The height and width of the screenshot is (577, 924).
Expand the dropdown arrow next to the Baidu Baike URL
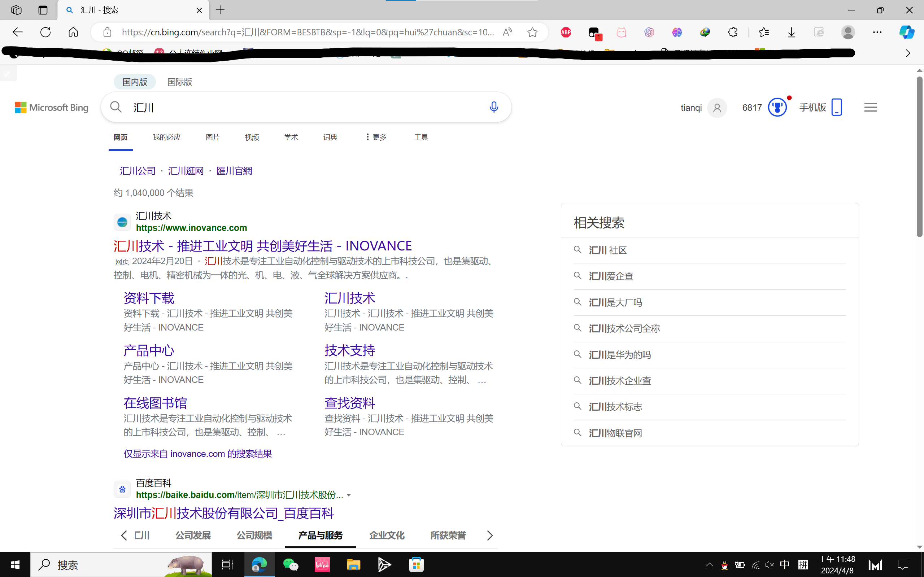pyautogui.click(x=348, y=495)
